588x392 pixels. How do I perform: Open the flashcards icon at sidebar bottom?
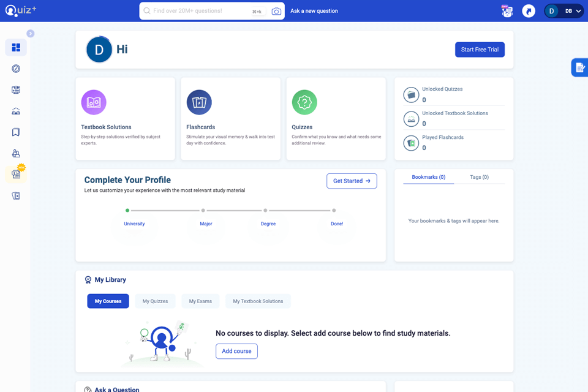point(16,195)
